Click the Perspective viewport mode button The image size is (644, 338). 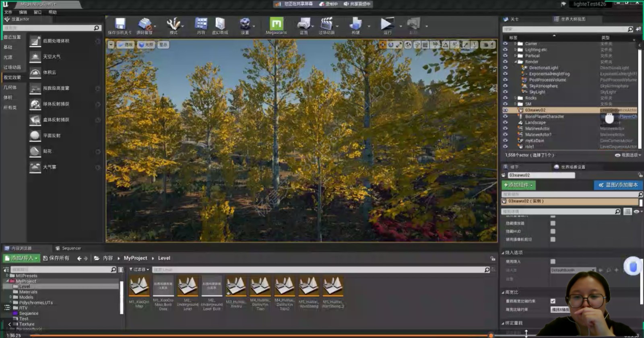(x=125, y=45)
